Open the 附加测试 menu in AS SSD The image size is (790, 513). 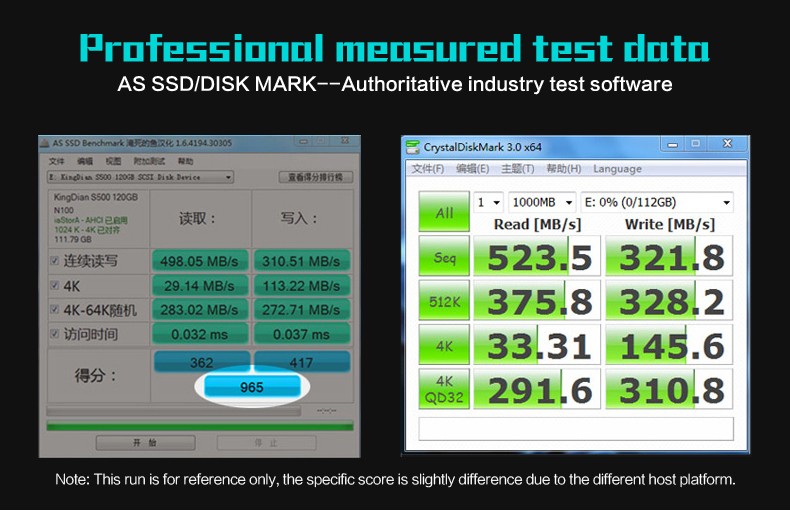149,161
